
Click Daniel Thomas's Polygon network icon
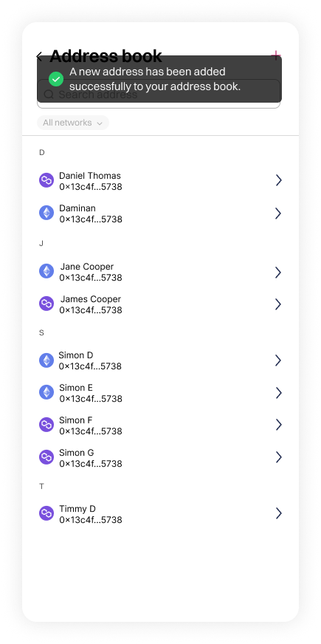[x=46, y=180]
